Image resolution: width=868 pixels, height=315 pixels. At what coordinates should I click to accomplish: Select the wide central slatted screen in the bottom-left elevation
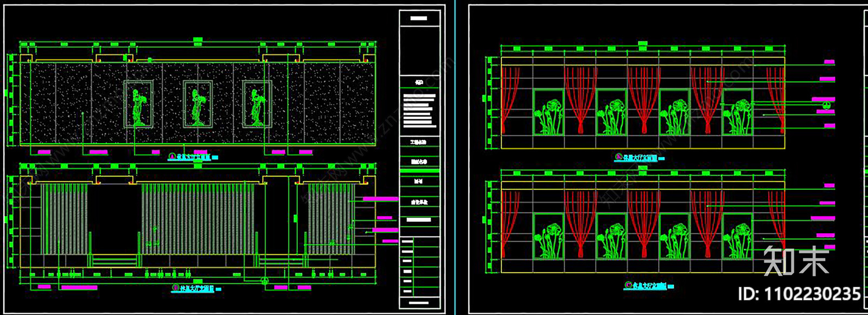(198, 218)
